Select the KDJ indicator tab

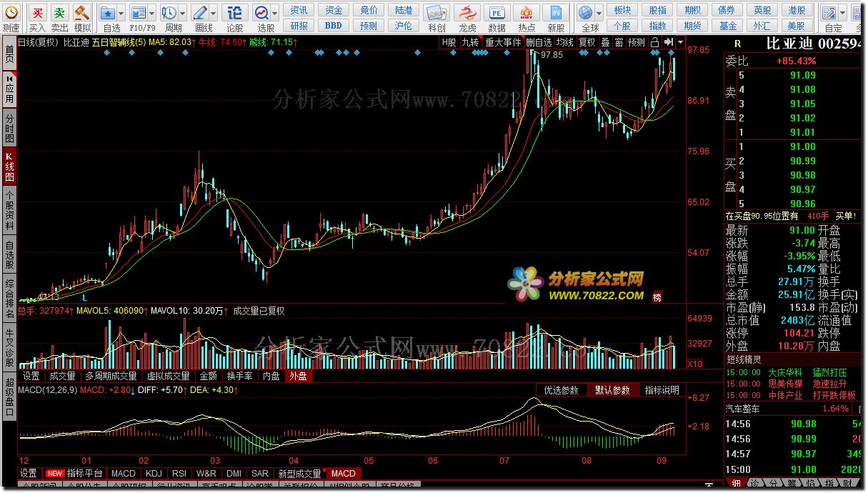153,473
